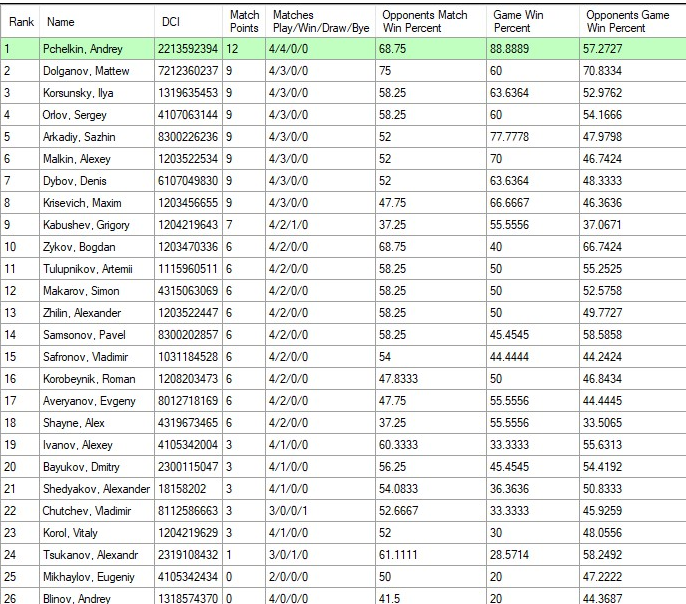Sort by the Rank column header
Viewport: 686px width, 604px height.
[x=21, y=21]
